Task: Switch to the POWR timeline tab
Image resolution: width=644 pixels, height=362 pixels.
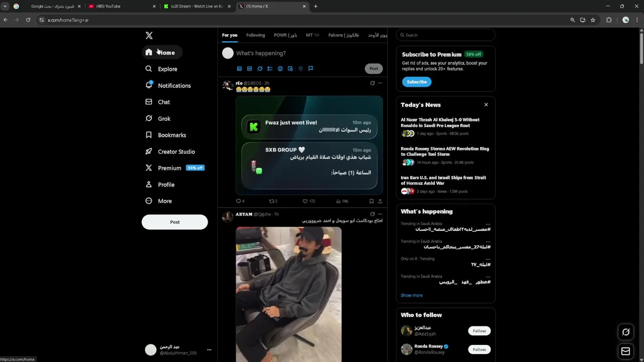Action: coord(285,35)
